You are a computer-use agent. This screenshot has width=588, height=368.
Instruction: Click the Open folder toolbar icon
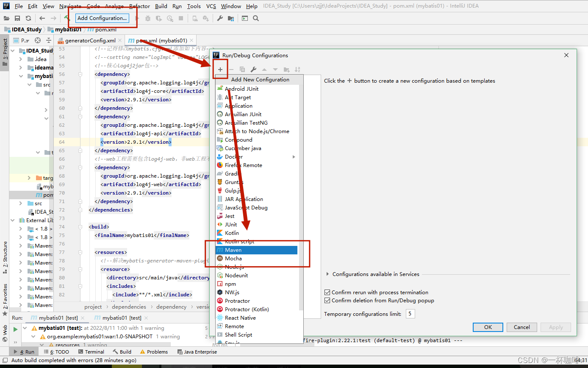coord(7,18)
